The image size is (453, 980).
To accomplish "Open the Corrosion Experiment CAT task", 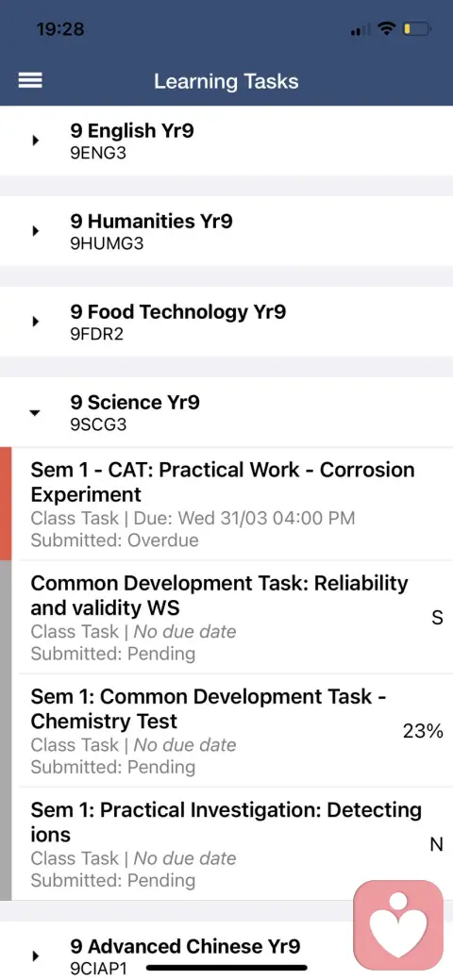I will pyautogui.click(x=232, y=504).
